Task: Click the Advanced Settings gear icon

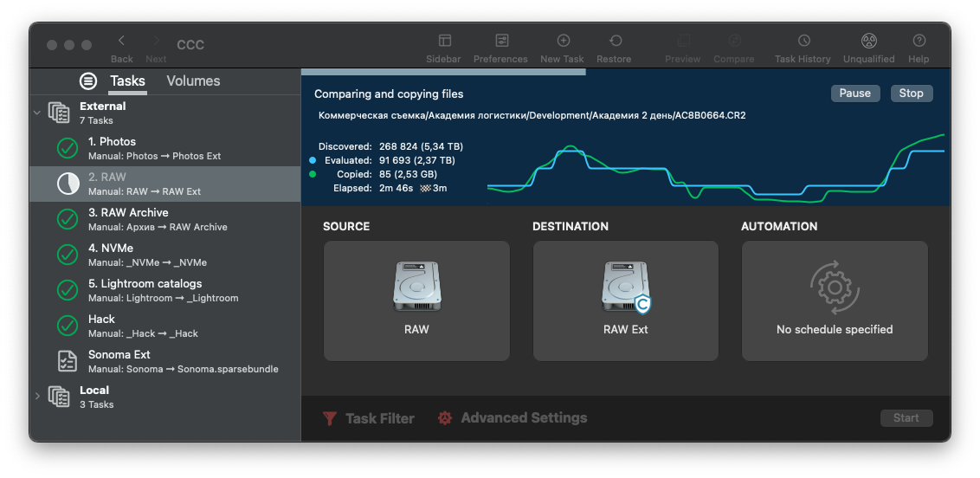Action: point(445,418)
